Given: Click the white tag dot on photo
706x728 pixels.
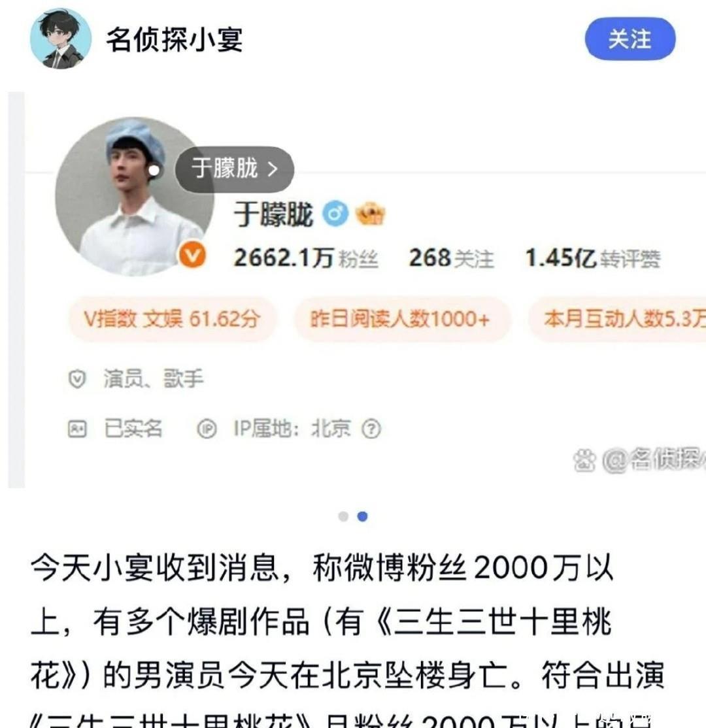Looking at the screenshot, I should pyautogui.click(x=154, y=171).
